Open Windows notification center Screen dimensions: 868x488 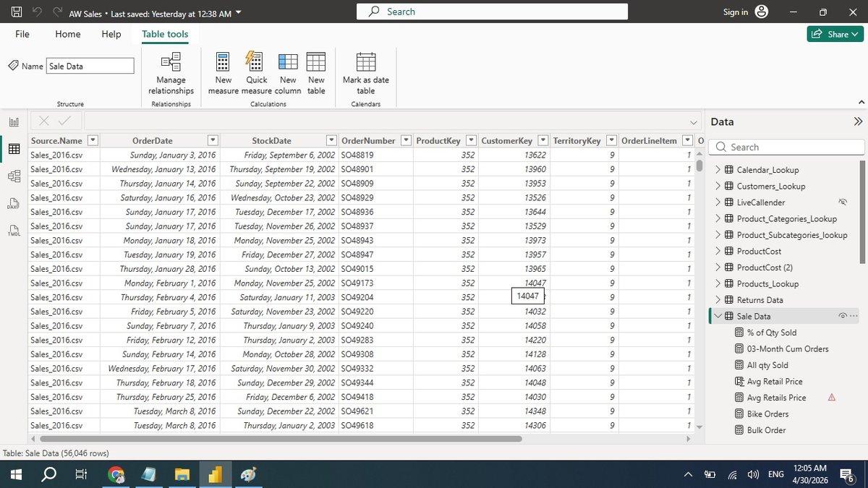[846, 474]
